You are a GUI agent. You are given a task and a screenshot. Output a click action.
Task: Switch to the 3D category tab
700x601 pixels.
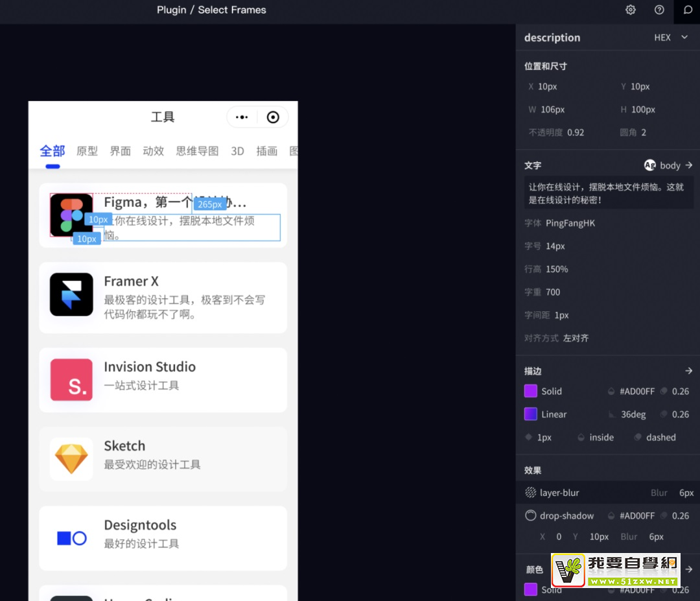coord(237,150)
